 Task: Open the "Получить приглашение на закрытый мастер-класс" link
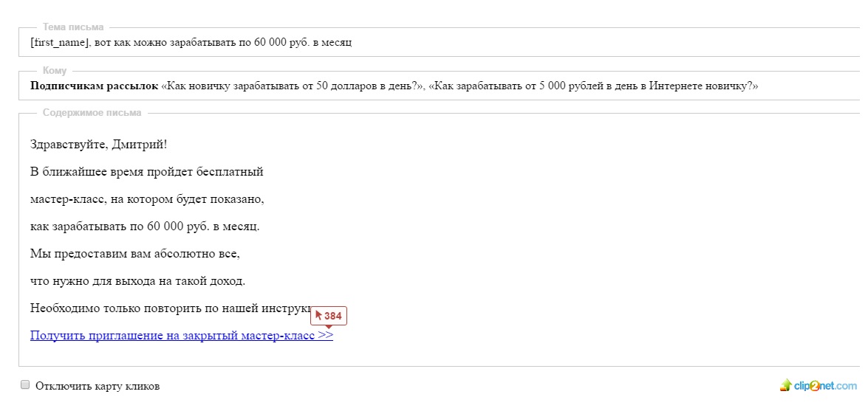(x=182, y=336)
